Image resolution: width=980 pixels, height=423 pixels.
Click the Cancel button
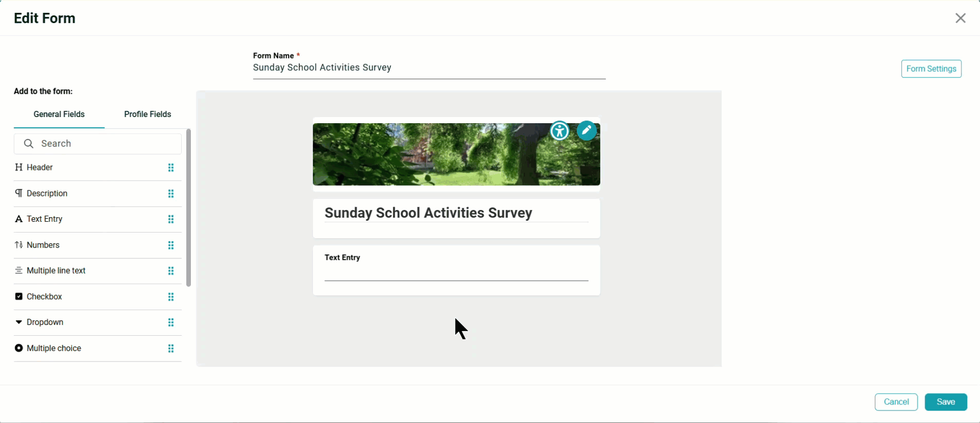point(896,402)
